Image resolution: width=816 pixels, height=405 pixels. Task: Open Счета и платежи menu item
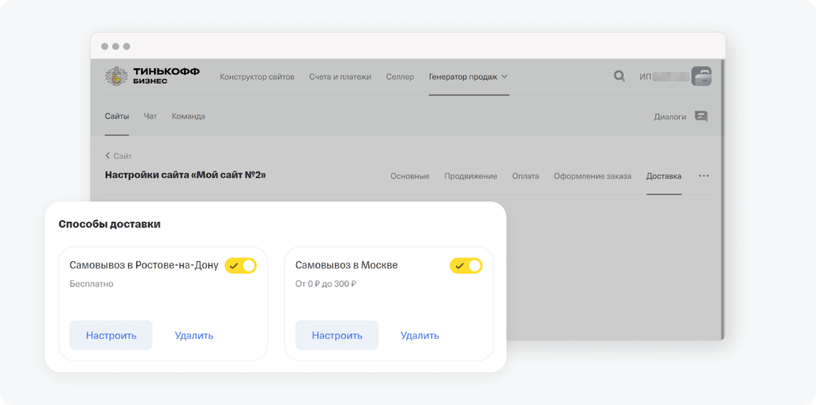click(340, 76)
